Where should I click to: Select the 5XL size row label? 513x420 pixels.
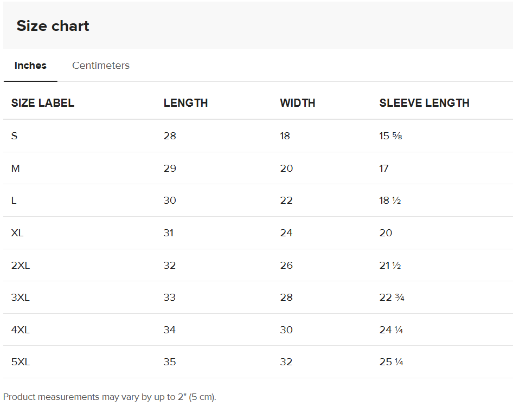point(21,362)
